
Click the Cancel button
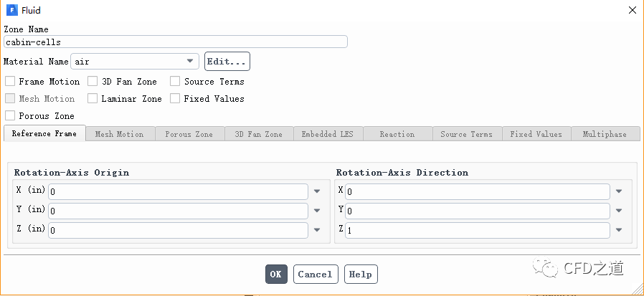[x=315, y=274]
